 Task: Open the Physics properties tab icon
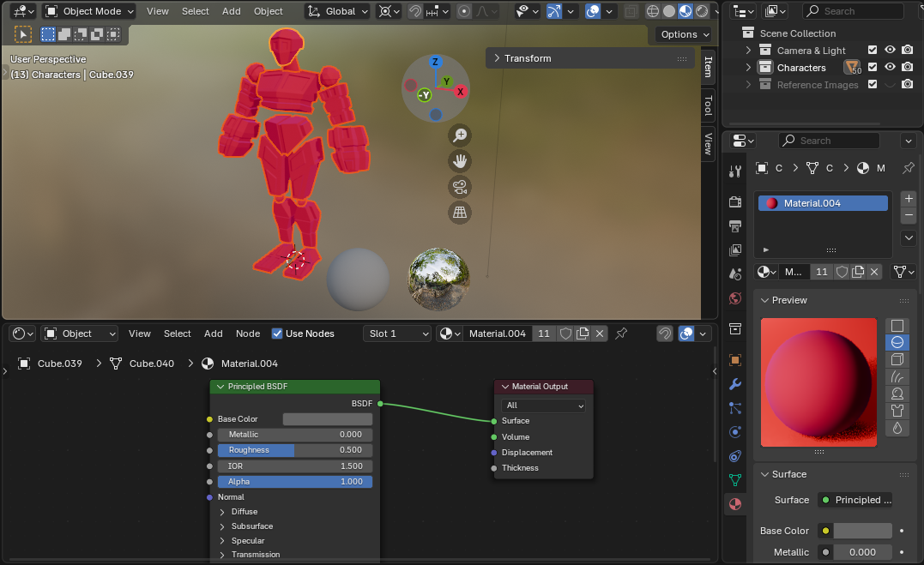[735, 432]
